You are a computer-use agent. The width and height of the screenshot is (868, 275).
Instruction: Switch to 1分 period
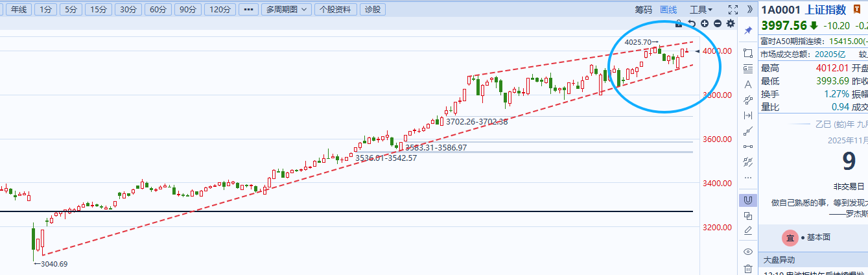[x=44, y=9]
